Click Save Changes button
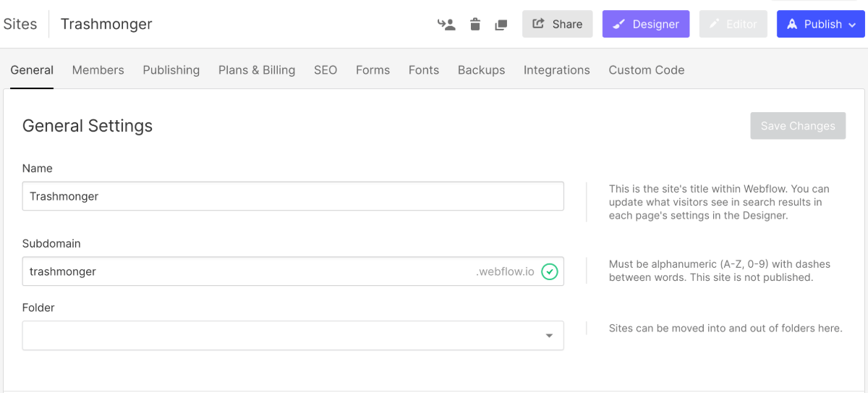Screen dimensions: 868x393 pyautogui.click(x=797, y=126)
